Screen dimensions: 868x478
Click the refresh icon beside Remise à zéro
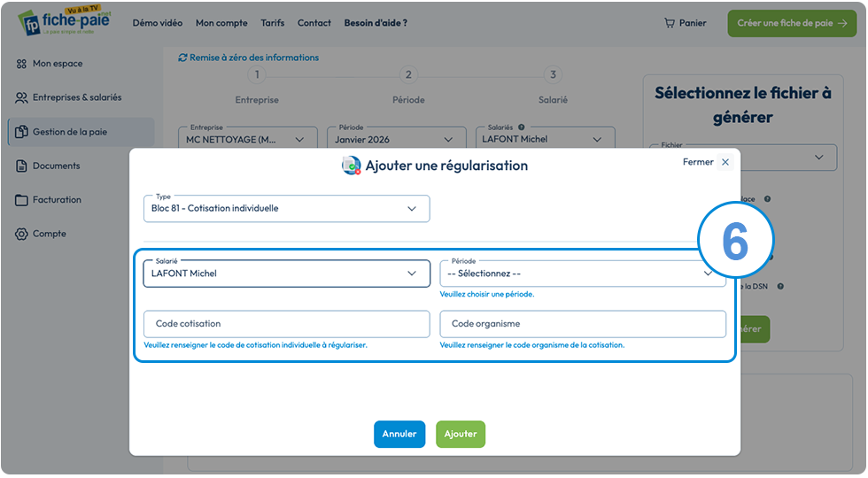[182, 58]
